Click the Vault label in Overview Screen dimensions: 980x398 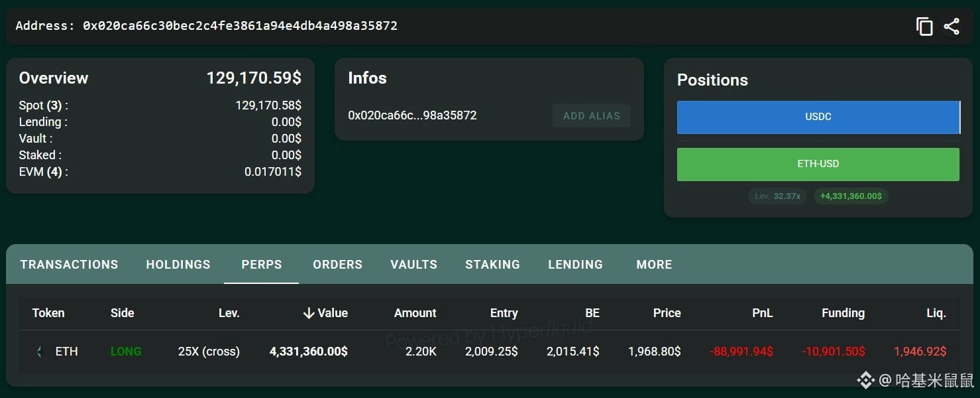(x=36, y=139)
